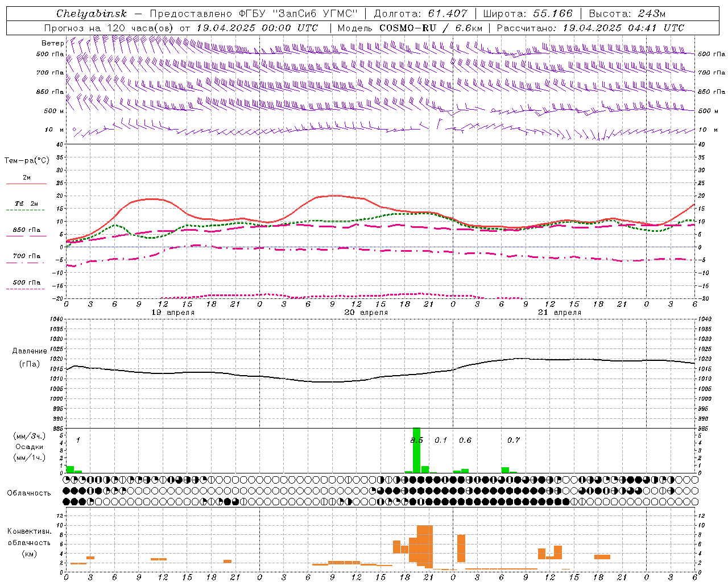Click the Давление panel label
Viewport: 728px width, 582px height.
(30, 351)
